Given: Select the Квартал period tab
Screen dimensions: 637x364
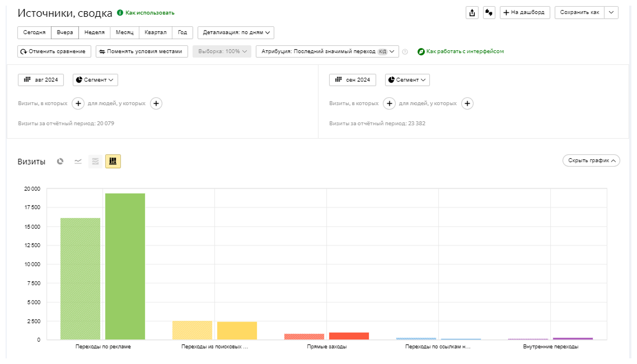Looking at the screenshot, I should (155, 32).
